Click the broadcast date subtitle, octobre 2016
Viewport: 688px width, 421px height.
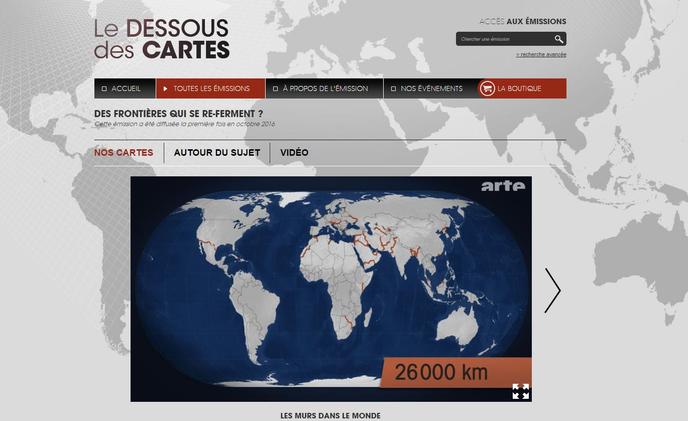pyautogui.click(x=185, y=124)
